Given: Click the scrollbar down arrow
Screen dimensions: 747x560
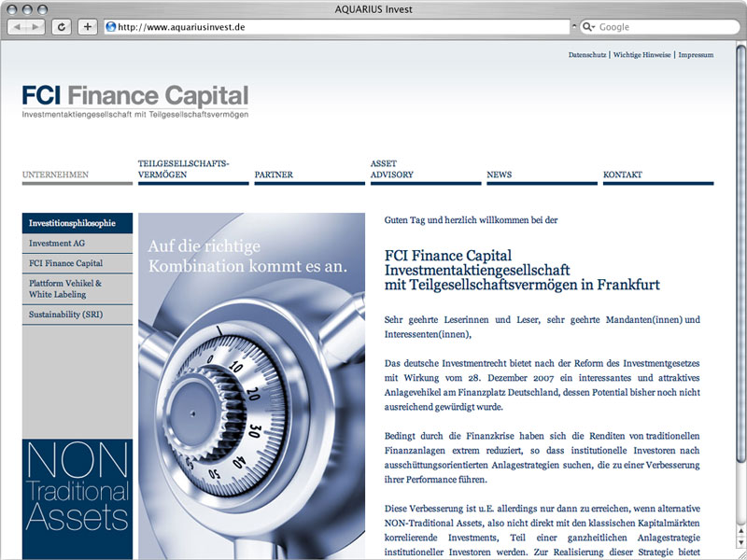Looking at the screenshot, I should coord(740,543).
